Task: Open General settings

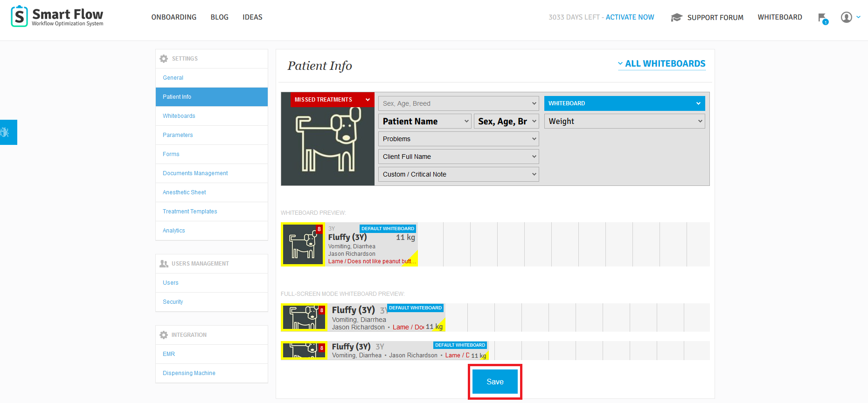Action: pos(212,78)
